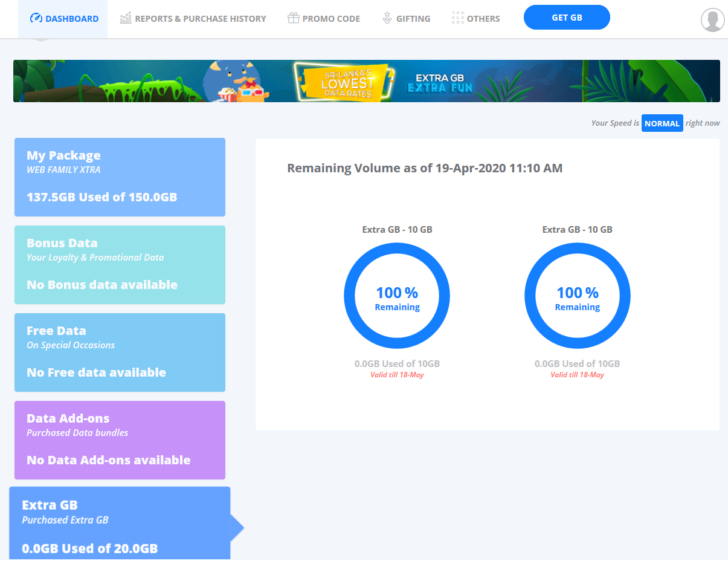This screenshot has height=575, width=728.
Task: Click the second Valid till 18-May label
Action: click(578, 375)
